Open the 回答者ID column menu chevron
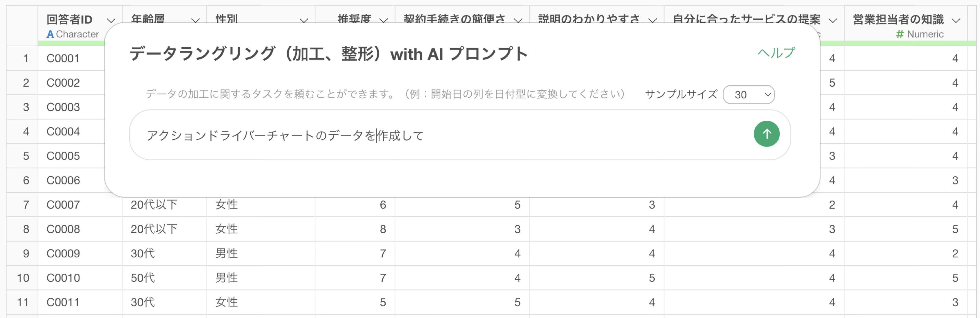The height and width of the screenshot is (318, 980). (x=111, y=21)
